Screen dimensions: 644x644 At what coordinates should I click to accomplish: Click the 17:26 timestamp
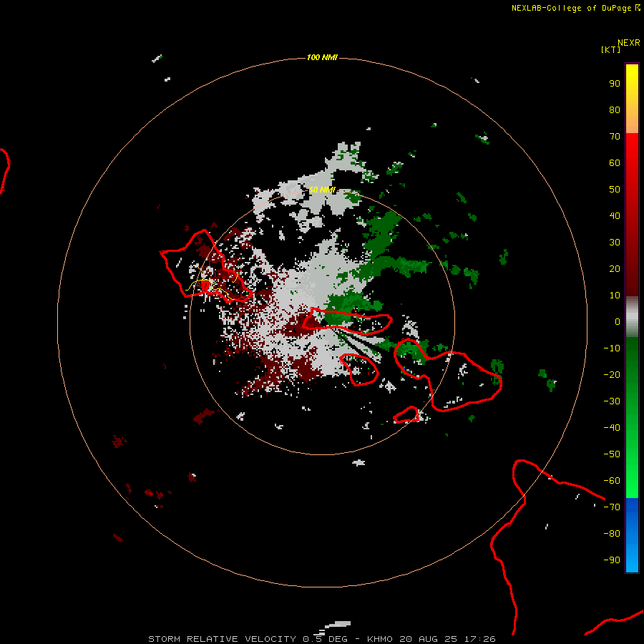pos(479,639)
